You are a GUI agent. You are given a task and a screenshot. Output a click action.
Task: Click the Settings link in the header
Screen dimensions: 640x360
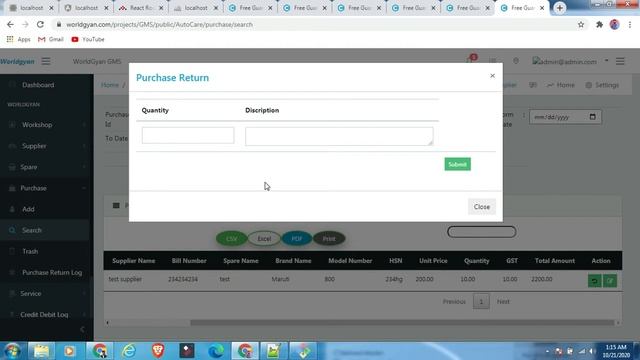coord(602,85)
